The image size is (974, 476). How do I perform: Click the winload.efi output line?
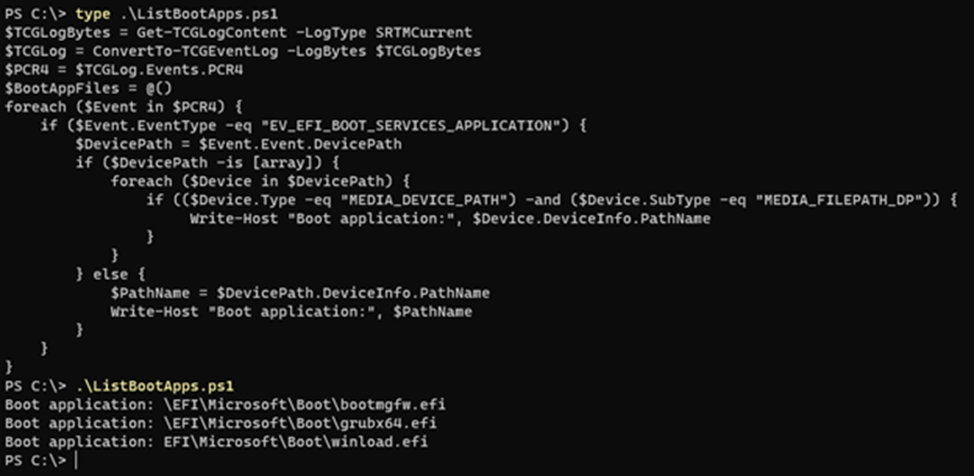tap(216, 442)
